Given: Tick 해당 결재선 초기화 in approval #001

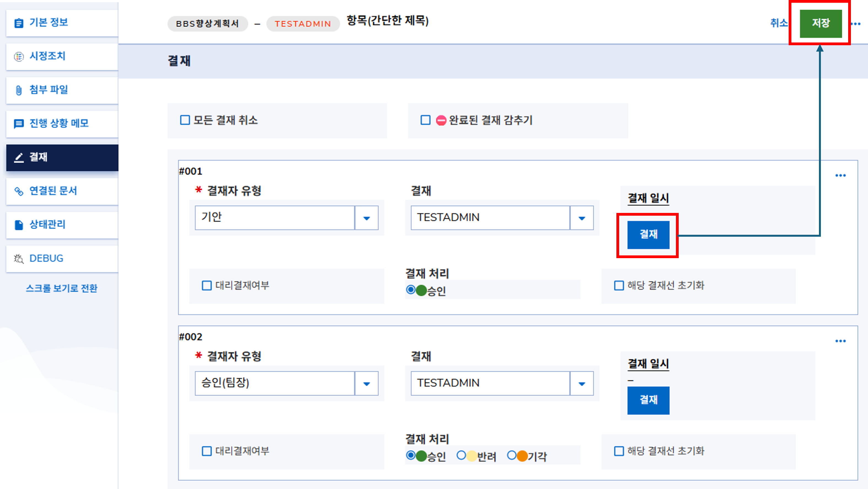Looking at the screenshot, I should [x=619, y=286].
